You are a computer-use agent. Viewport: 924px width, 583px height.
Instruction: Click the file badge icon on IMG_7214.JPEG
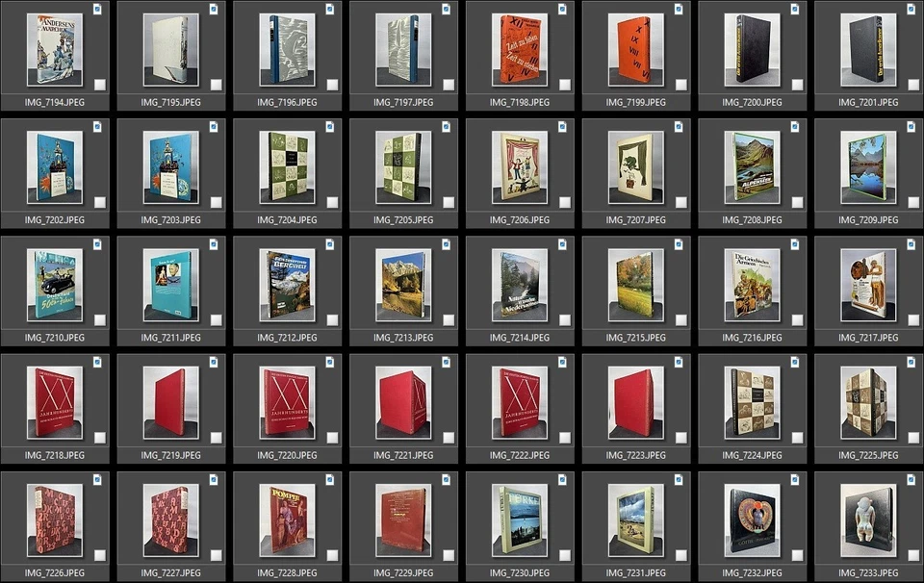tap(562, 244)
